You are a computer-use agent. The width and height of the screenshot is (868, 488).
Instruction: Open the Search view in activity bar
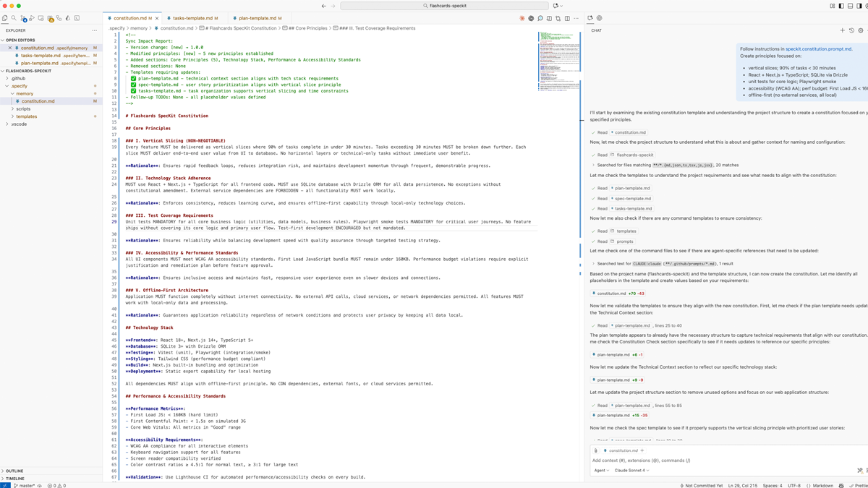(x=14, y=18)
